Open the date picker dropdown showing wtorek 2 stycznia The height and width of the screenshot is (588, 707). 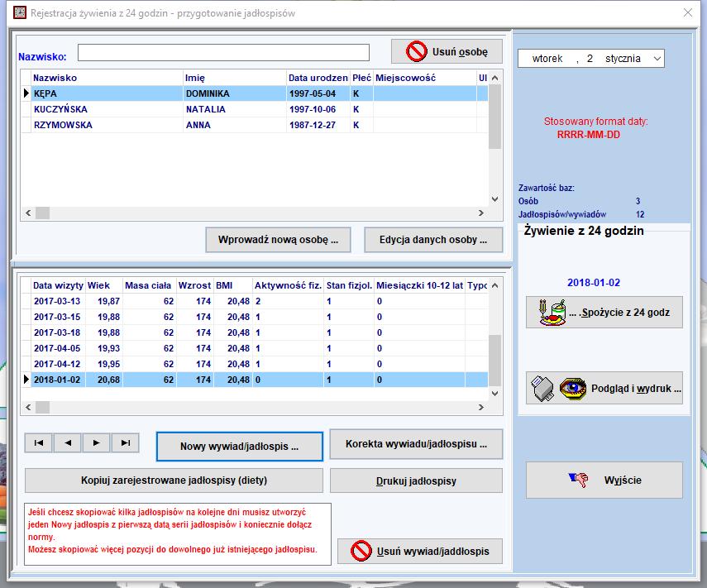click(x=657, y=59)
